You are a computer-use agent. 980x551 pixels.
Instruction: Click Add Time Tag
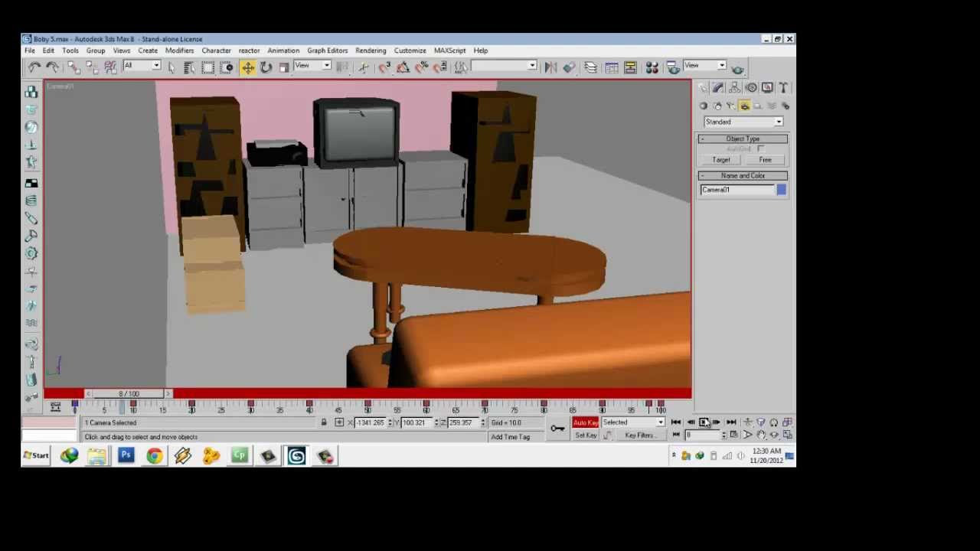[x=511, y=437]
